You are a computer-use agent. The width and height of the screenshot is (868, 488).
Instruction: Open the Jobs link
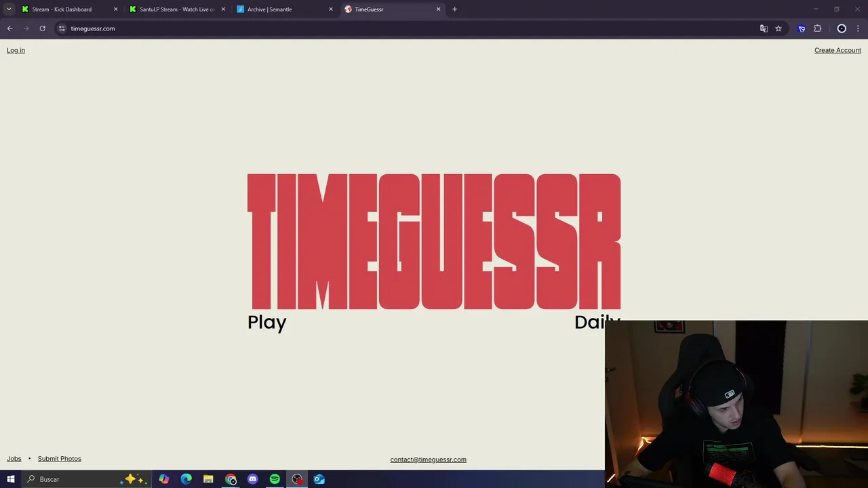(x=14, y=459)
